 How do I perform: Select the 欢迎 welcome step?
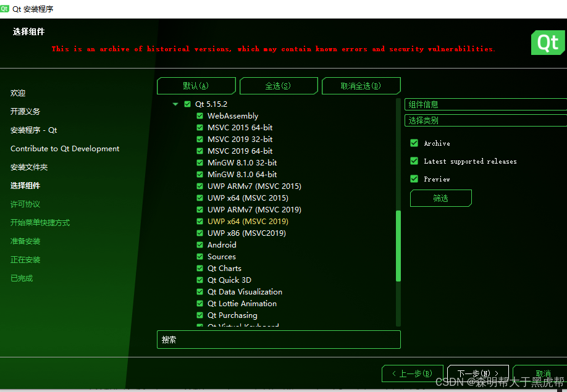tap(18, 93)
